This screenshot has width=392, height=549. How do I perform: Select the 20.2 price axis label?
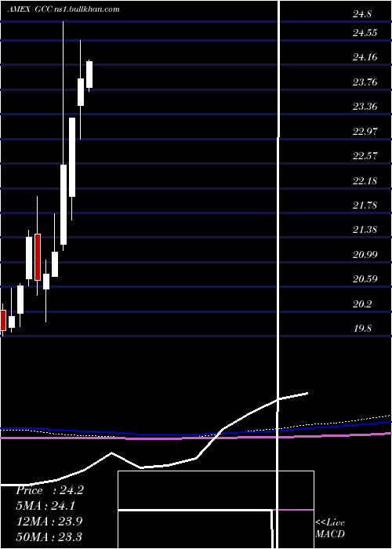[x=362, y=304]
